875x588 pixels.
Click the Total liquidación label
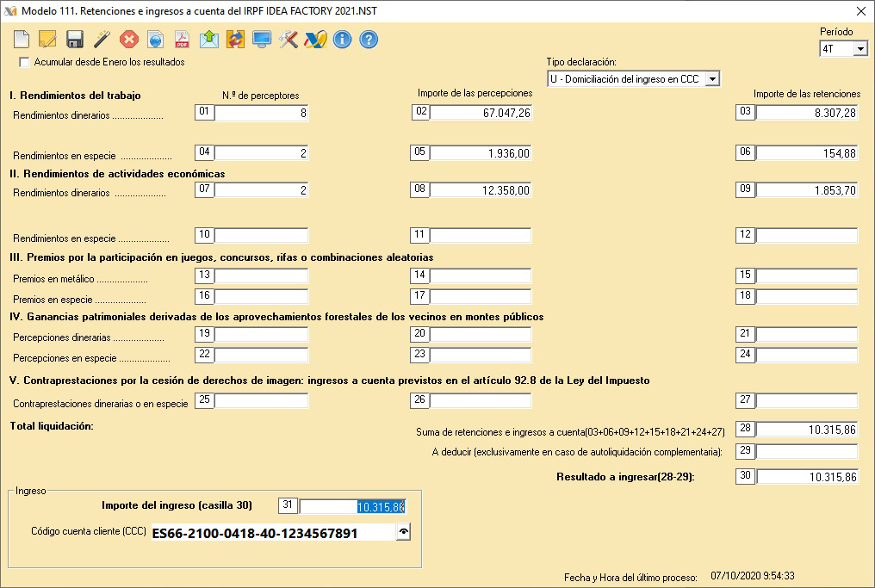[52, 426]
